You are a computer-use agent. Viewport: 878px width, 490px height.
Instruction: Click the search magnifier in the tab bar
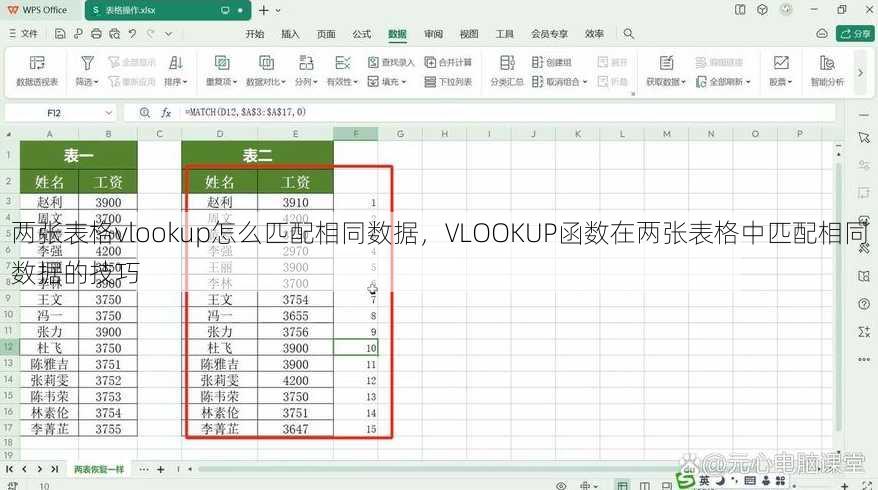tap(629, 34)
